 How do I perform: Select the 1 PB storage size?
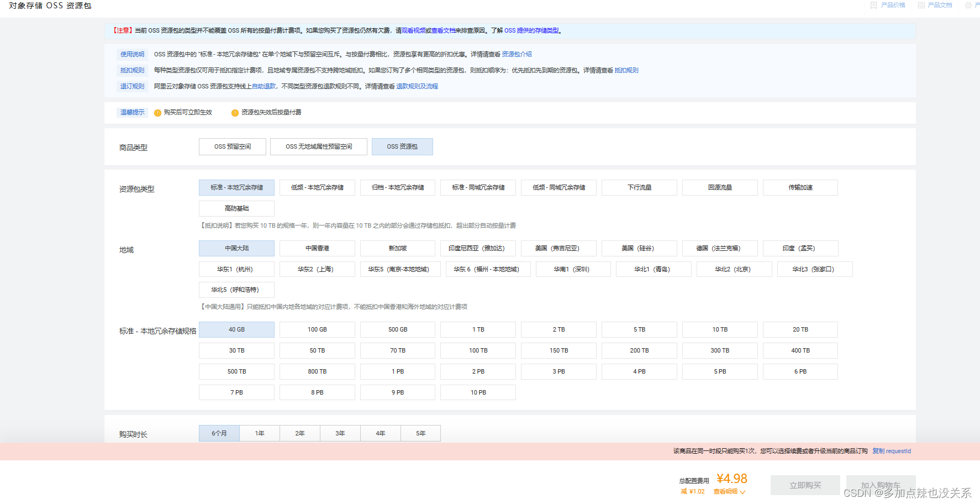pyautogui.click(x=398, y=371)
